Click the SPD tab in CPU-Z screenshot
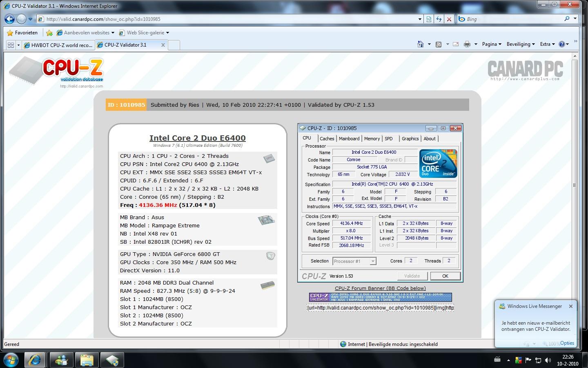This screenshot has height=368, width=588. pos(389,139)
